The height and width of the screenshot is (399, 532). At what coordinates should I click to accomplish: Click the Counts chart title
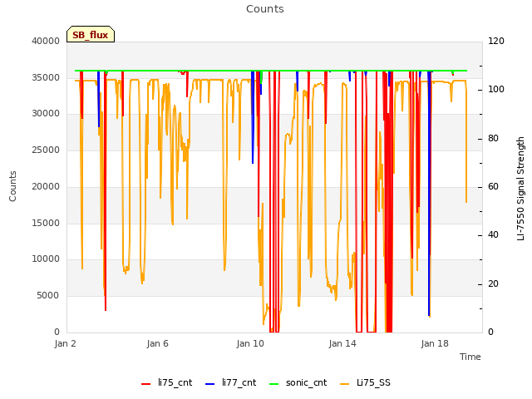[x=265, y=9]
